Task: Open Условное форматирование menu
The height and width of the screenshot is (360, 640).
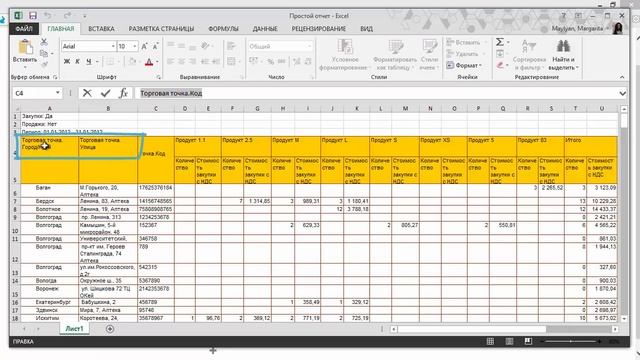Action: point(345,55)
